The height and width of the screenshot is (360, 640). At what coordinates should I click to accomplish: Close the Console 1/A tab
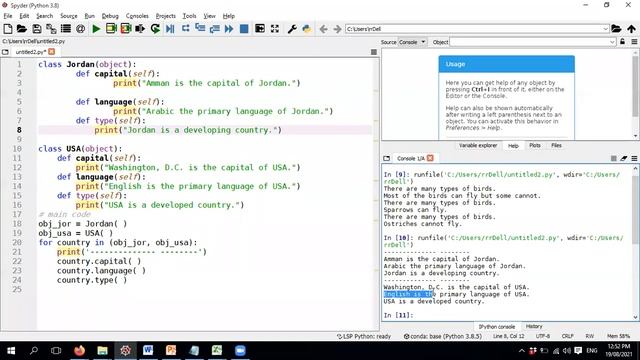pos(430,158)
